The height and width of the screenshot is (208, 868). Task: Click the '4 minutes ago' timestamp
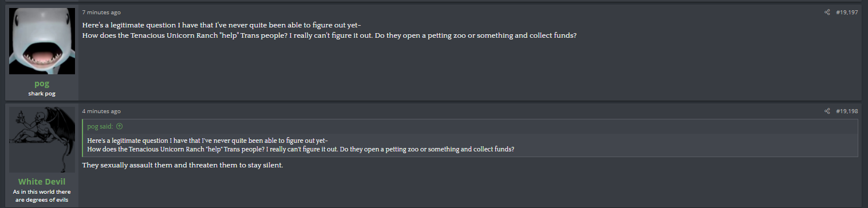pos(101,111)
